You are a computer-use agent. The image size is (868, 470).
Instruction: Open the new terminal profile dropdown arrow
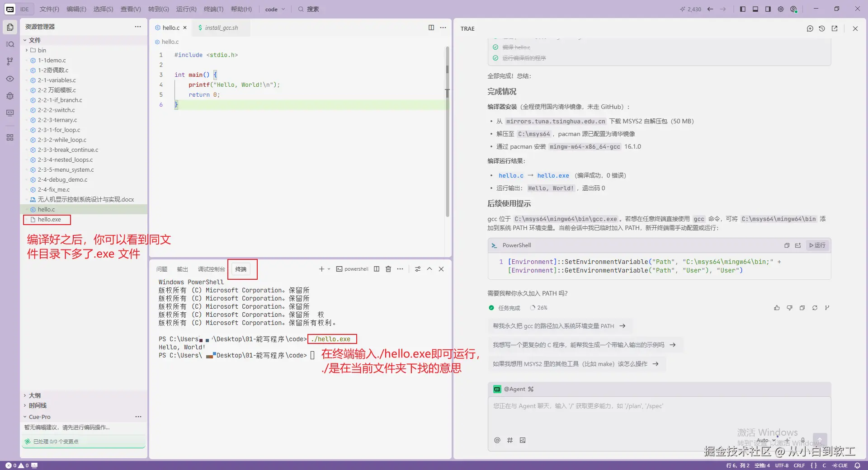[329, 269]
